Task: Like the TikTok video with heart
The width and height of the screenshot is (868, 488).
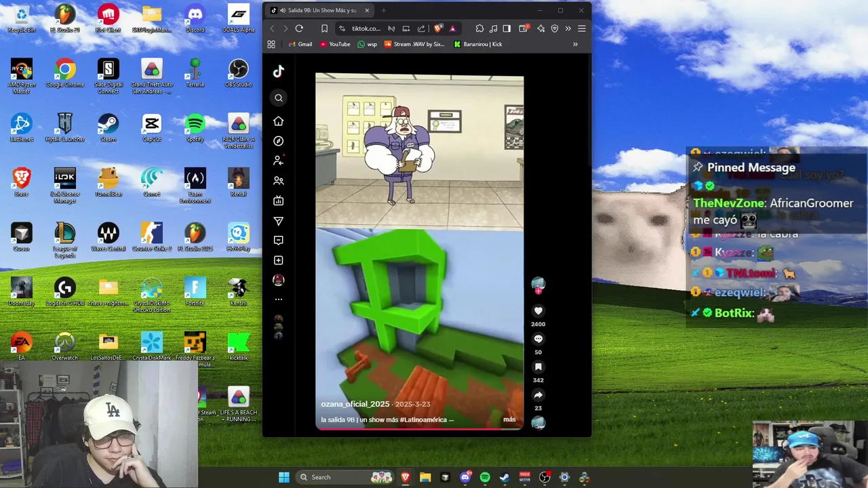Action: point(538,311)
